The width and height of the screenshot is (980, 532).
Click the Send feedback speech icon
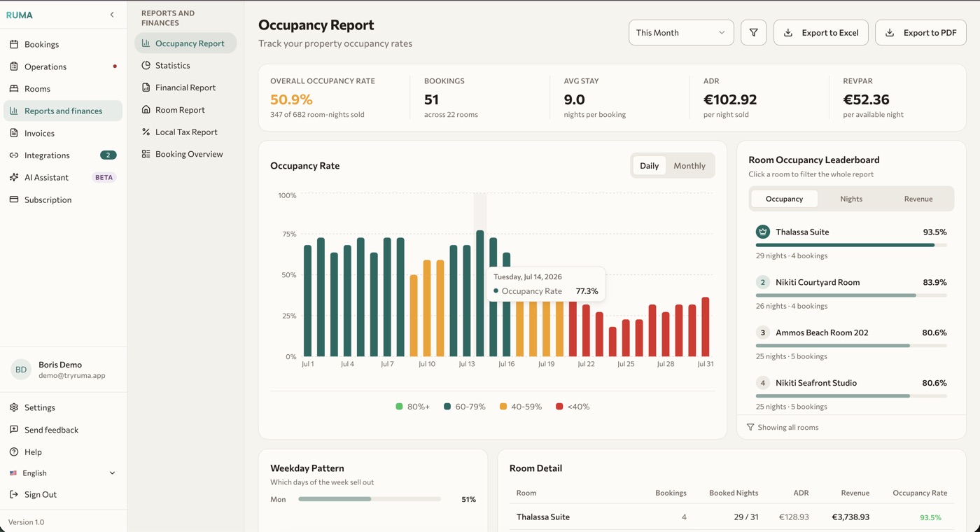[14, 430]
